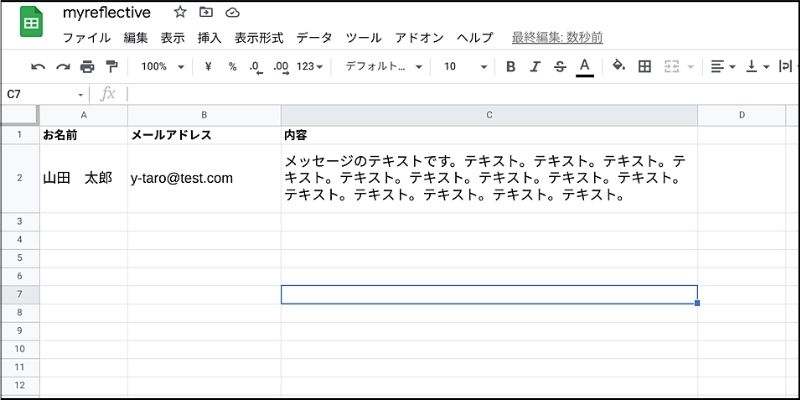Open the ヘルプ menu

(x=474, y=38)
